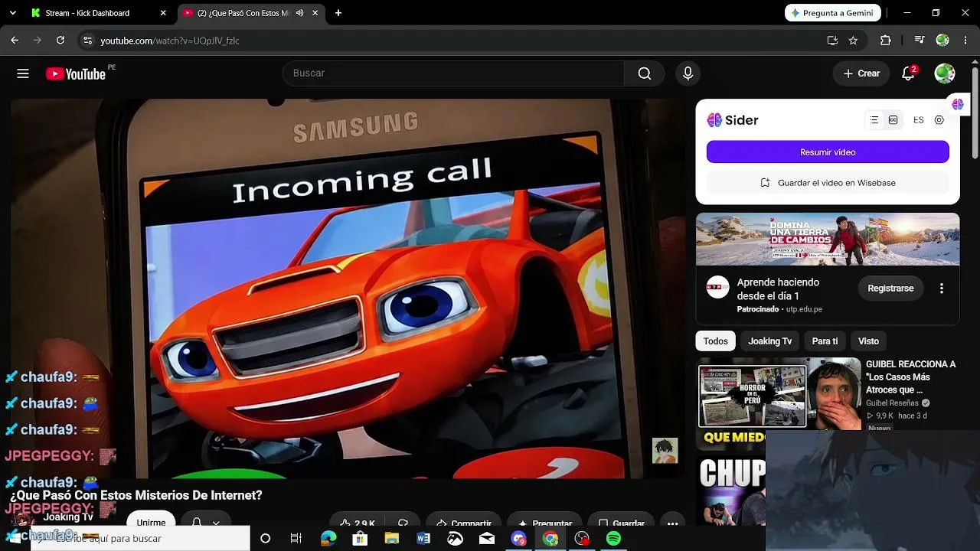Screen dimensions: 980x551
Task: Click the ad text 'Aprende haciendo desde el día 1'
Action: 778,289
